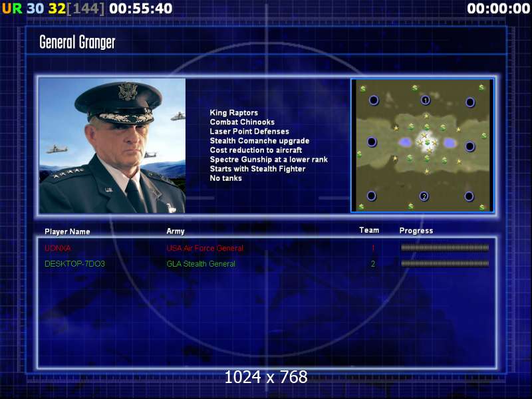Click the map preview thumbnail
The image size is (532, 399).
tap(422, 146)
